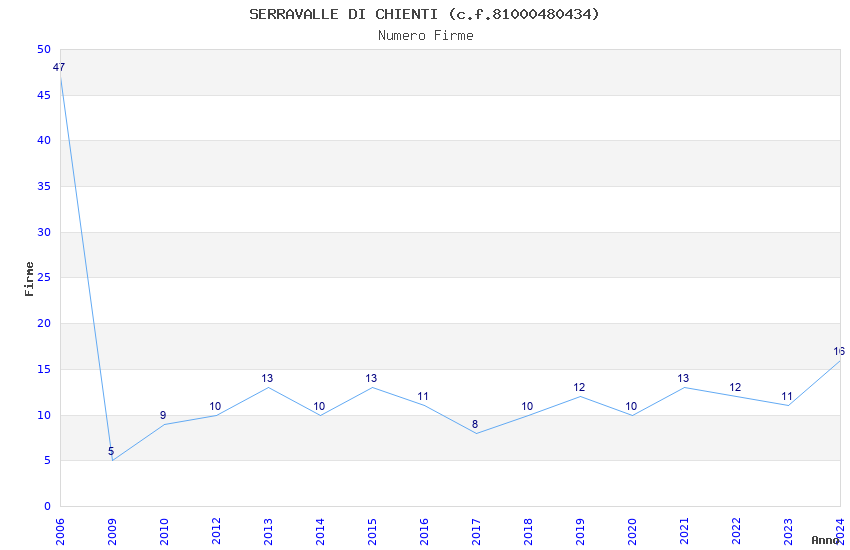Click y-axis tick label 45
The width and height of the screenshot is (850, 550).
tap(44, 95)
